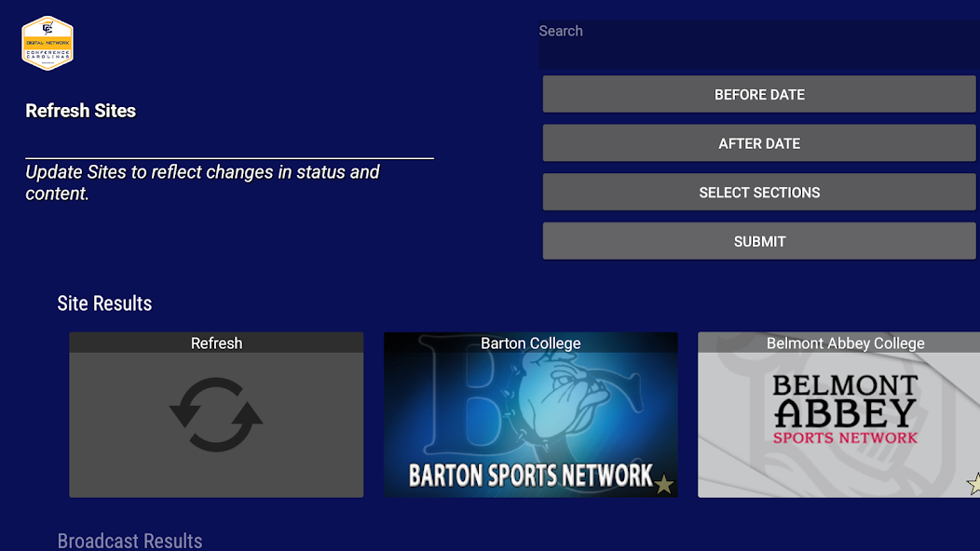Click the circular arrows refresh icon
Screen dimensions: 980x551
(216, 415)
